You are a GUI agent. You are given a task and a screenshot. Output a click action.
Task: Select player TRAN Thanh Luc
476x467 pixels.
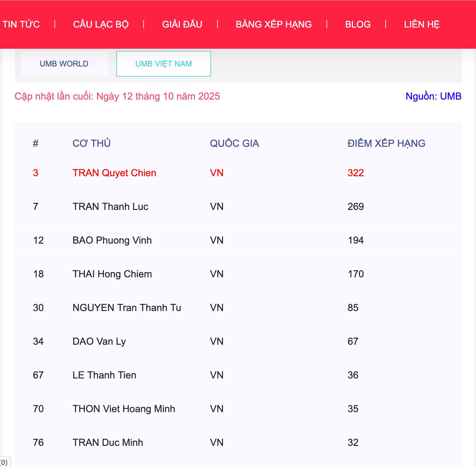point(110,207)
